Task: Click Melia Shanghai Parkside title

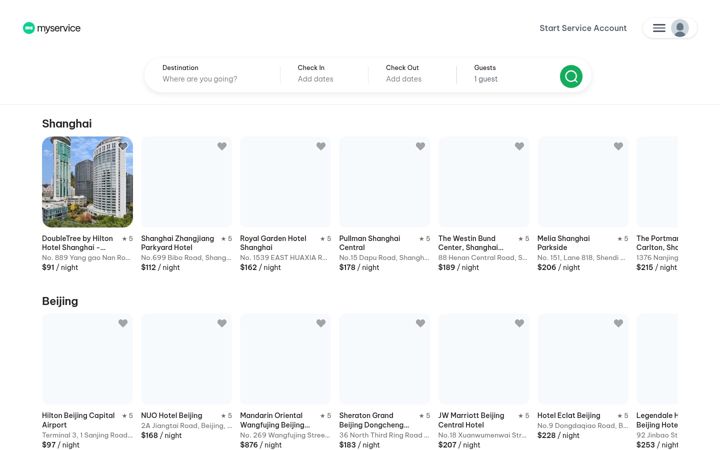Action: tap(563, 243)
